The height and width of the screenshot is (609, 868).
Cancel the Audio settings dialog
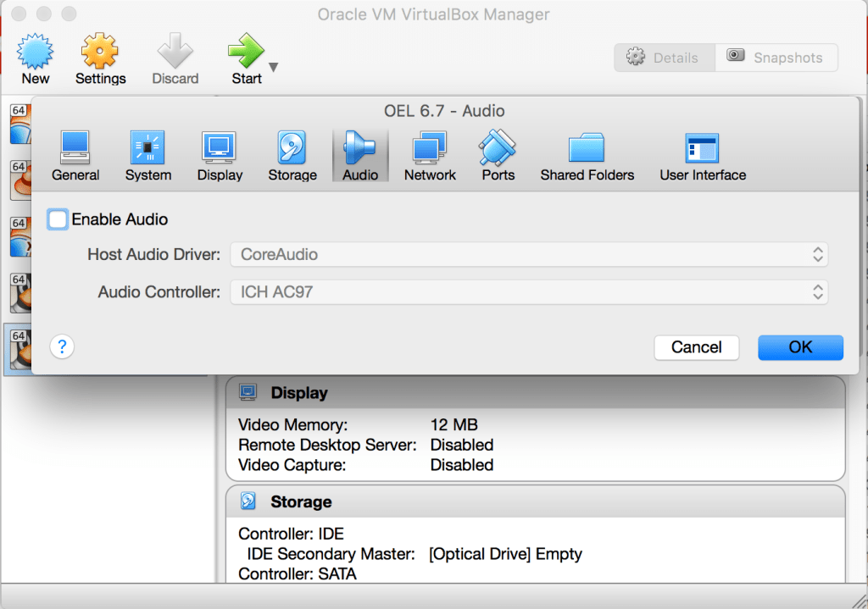697,347
